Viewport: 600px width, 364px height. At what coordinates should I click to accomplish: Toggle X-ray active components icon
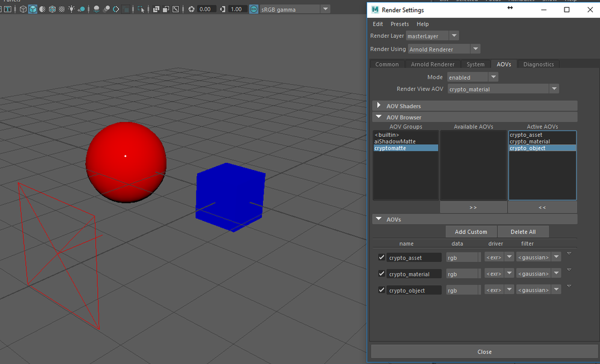pos(166,9)
